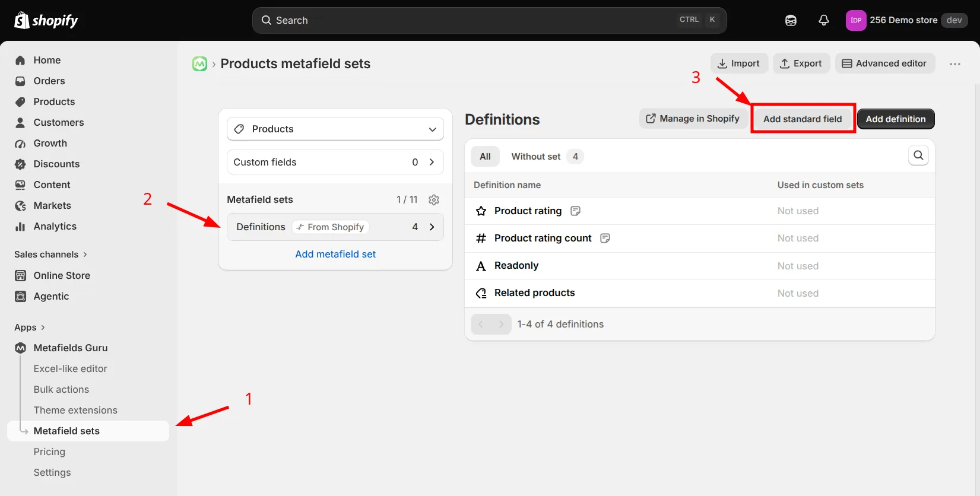Click the Customers person icon
Image resolution: width=980 pixels, height=496 pixels.
pyautogui.click(x=20, y=122)
